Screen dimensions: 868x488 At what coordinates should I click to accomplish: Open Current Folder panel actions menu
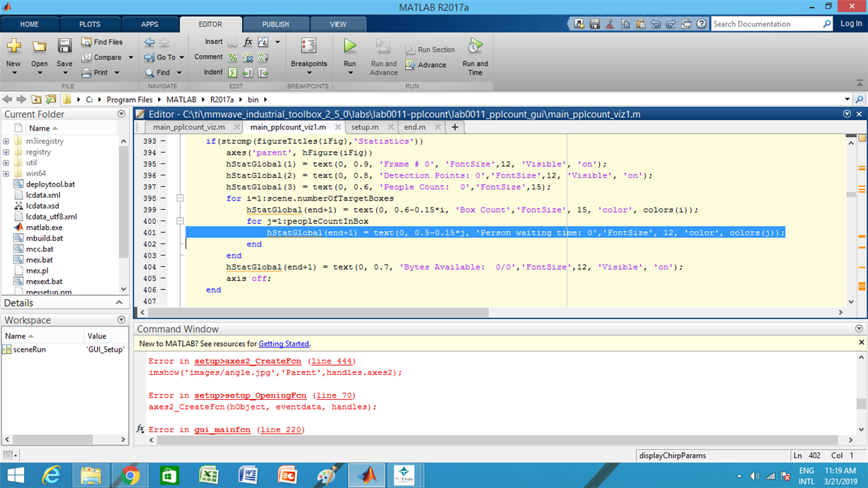coord(121,114)
